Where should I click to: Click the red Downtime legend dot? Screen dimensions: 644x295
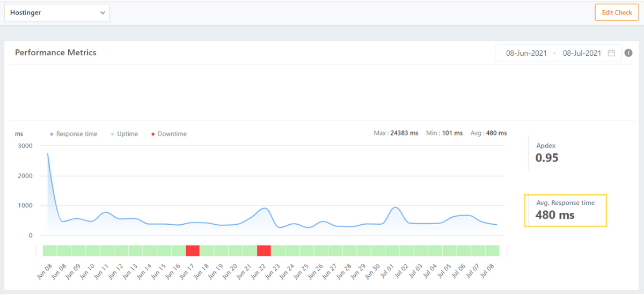[x=153, y=134]
